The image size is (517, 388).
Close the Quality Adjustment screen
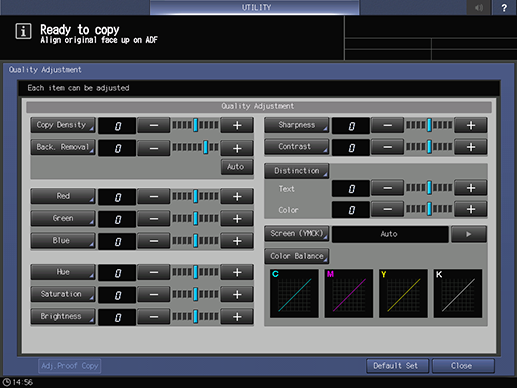[x=463, y=366]
